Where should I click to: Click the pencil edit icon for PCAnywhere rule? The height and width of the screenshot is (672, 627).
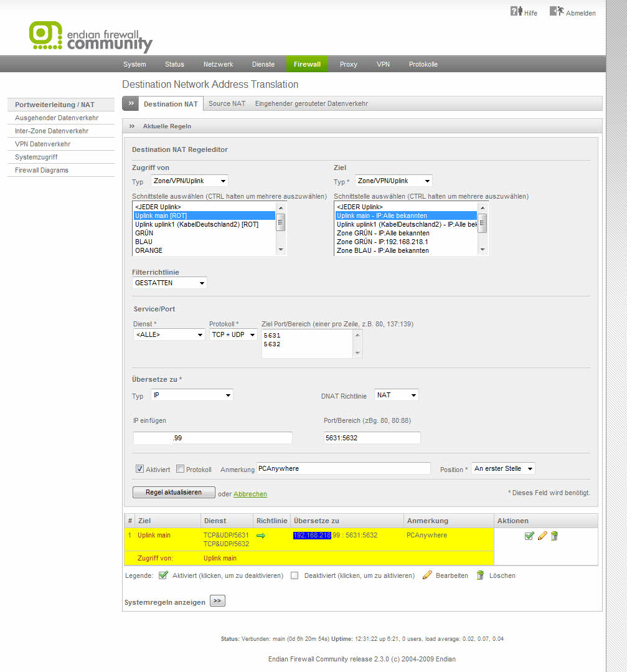[542, 536]
